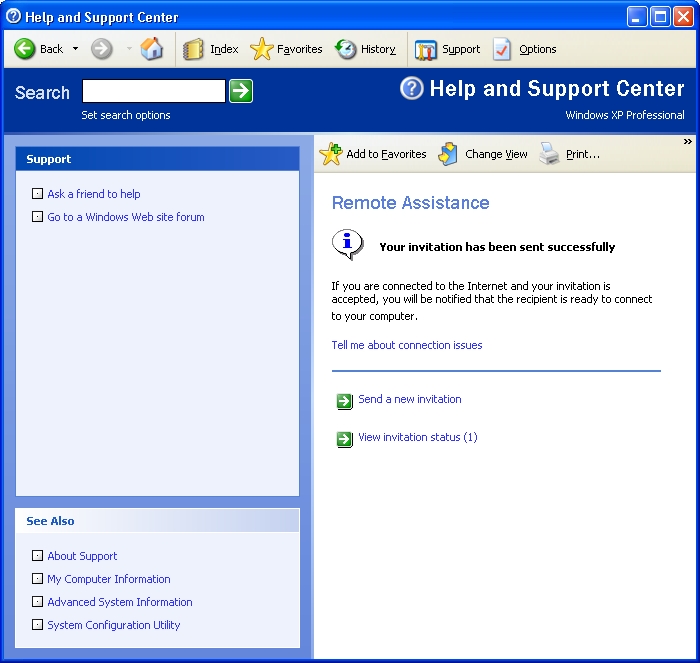The width and height of the screenshot is (700, 663).
Task: Minimize the Help and Support Center window
Action: (637, 17)
